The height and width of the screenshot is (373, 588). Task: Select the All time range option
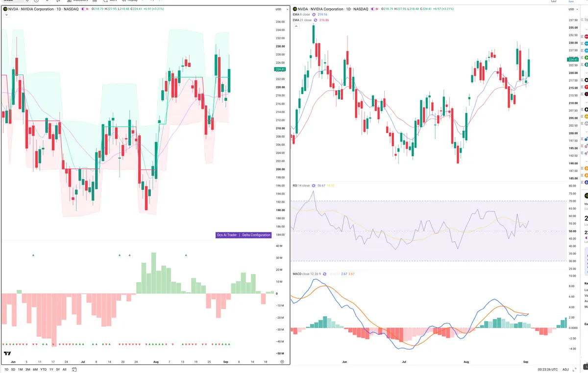pos(64,370)
